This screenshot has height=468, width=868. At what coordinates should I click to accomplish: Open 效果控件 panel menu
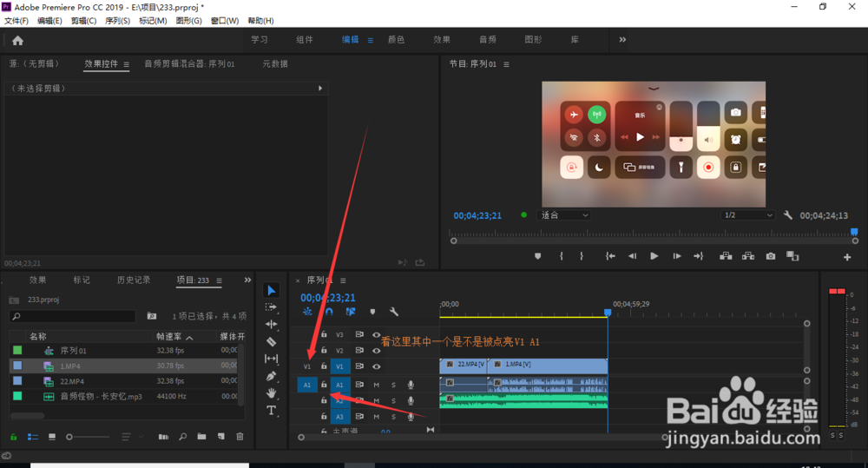point(126,64)
